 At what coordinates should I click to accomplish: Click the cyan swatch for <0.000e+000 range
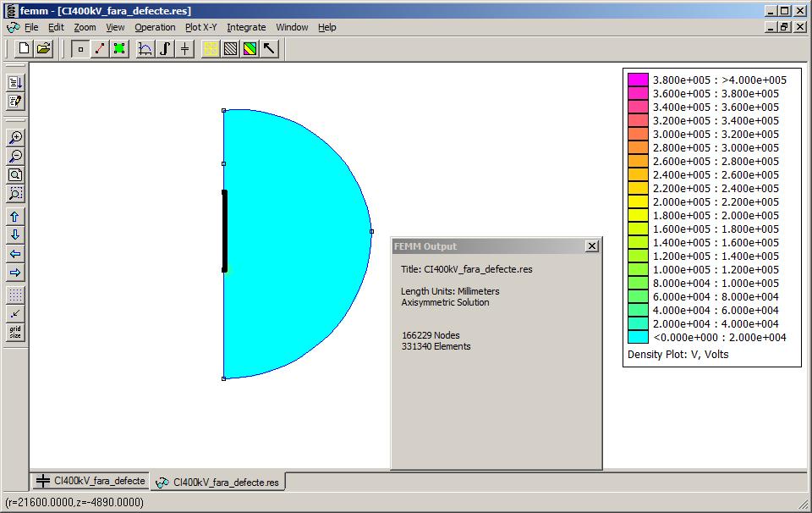[638, 337]
